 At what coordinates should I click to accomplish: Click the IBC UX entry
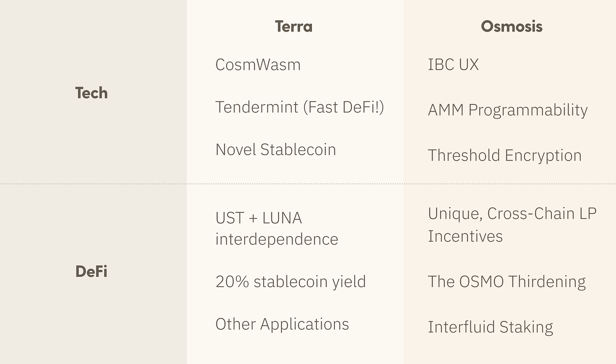[x=453, y=65]
